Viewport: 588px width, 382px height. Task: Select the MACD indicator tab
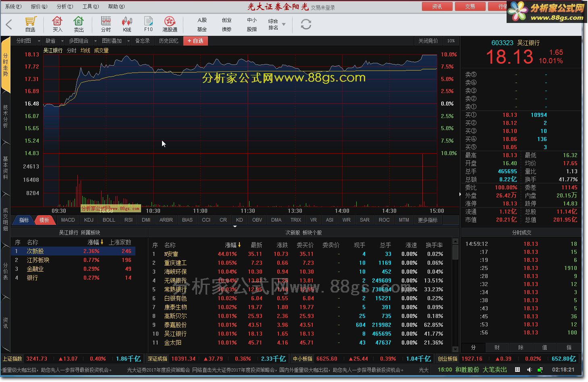click(x=68, y=220)
